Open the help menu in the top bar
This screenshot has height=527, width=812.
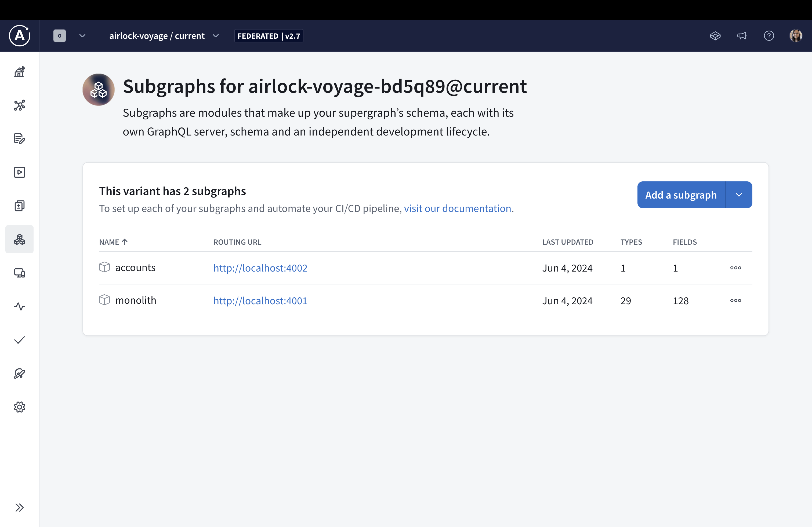[769, 36]
